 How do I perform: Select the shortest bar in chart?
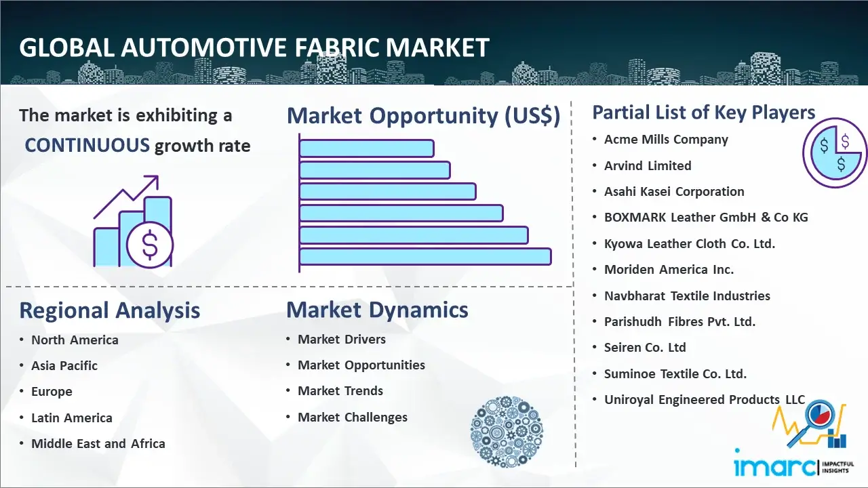click(x=366, y=148)
